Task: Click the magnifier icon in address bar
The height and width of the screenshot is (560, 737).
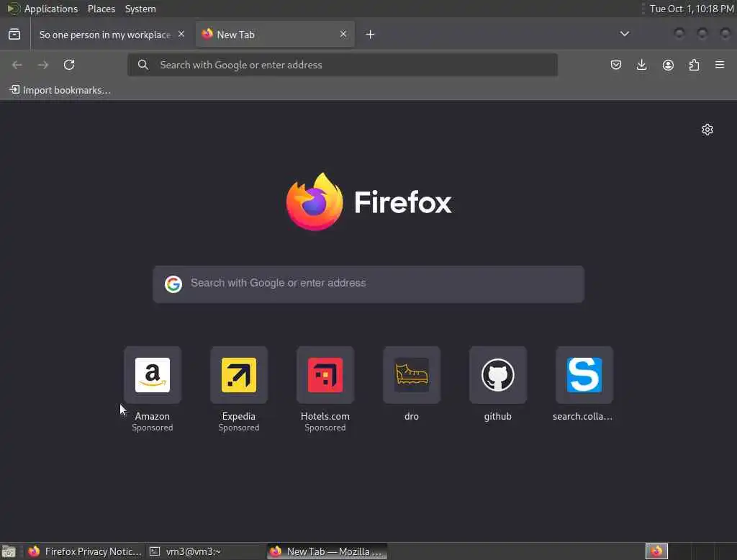Action: click(143, 65)
